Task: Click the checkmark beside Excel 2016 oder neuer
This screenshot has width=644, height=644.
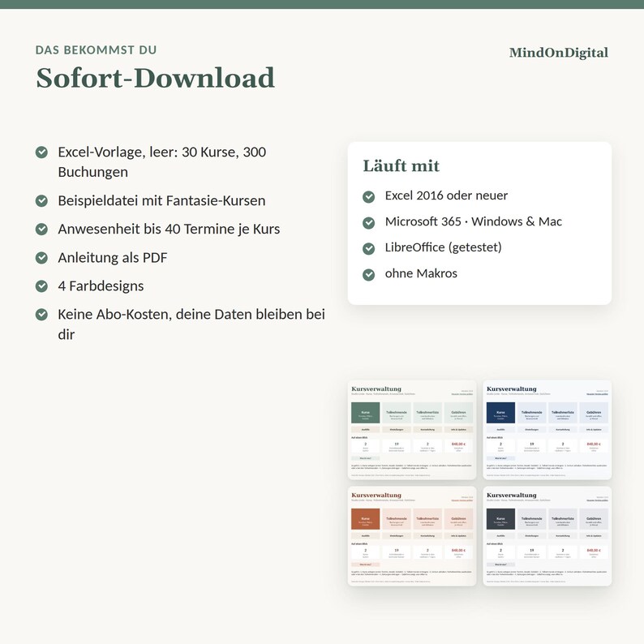Action: tap(369, 197)
